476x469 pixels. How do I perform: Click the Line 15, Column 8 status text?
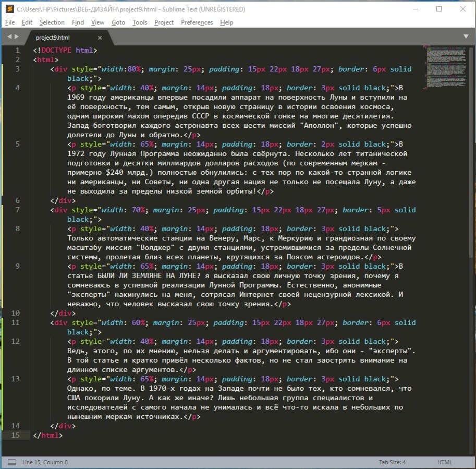45,462
